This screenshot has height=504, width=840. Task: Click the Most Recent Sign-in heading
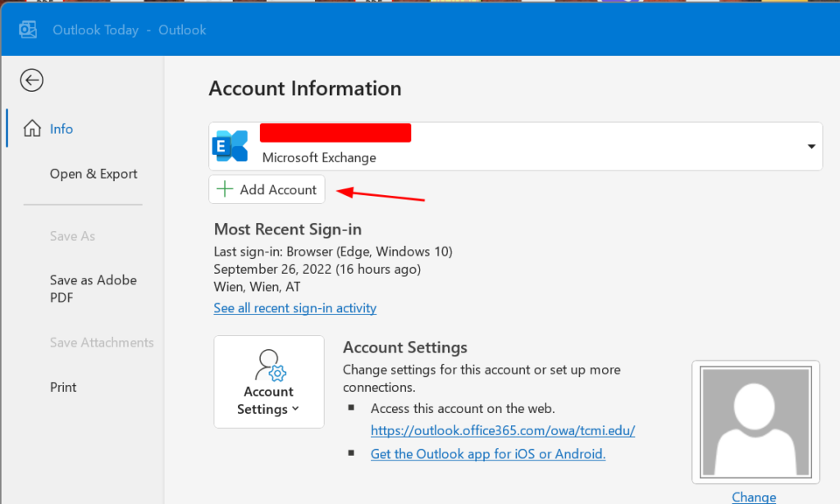288,229
